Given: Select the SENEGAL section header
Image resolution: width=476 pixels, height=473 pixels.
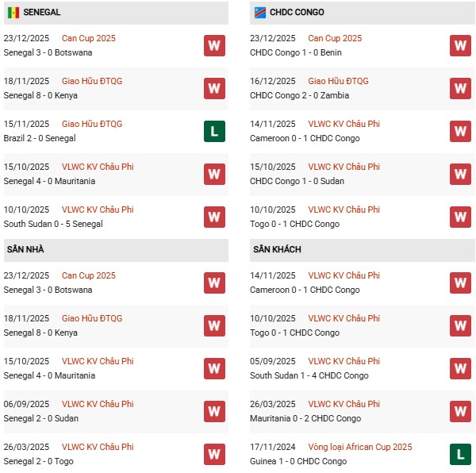Looking at the screenshot, I should (42, 13).
